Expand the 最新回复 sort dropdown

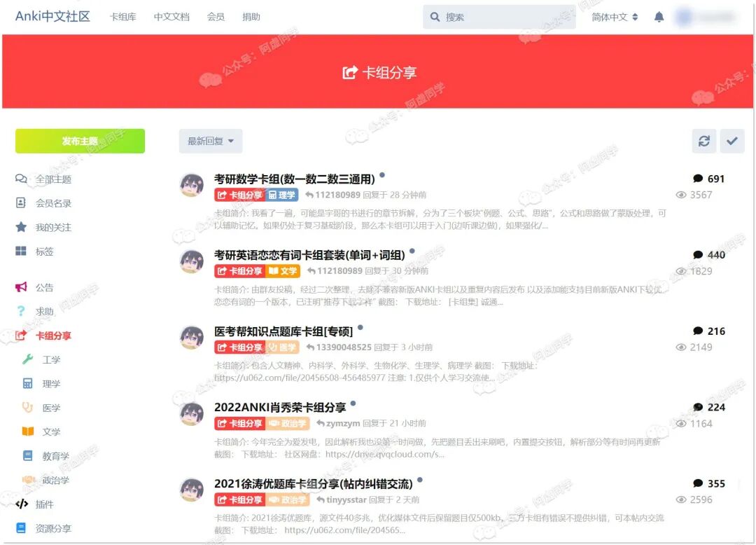click(x=211, y=141)
